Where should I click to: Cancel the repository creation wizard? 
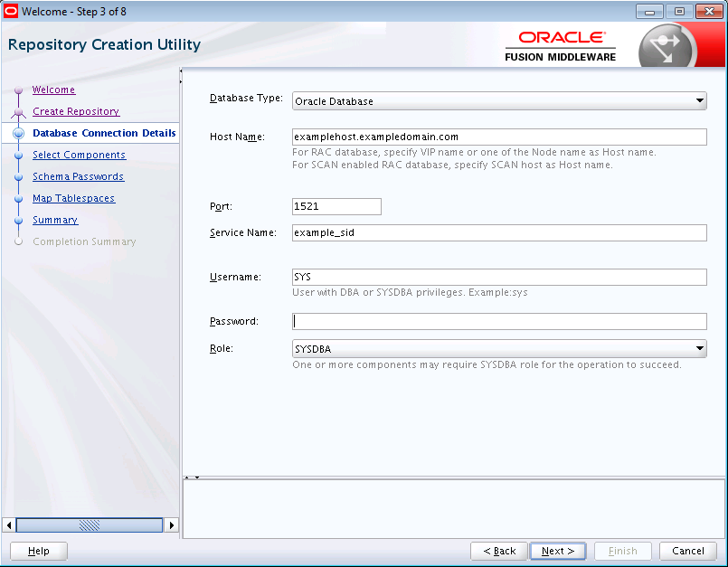pos(687,551)
